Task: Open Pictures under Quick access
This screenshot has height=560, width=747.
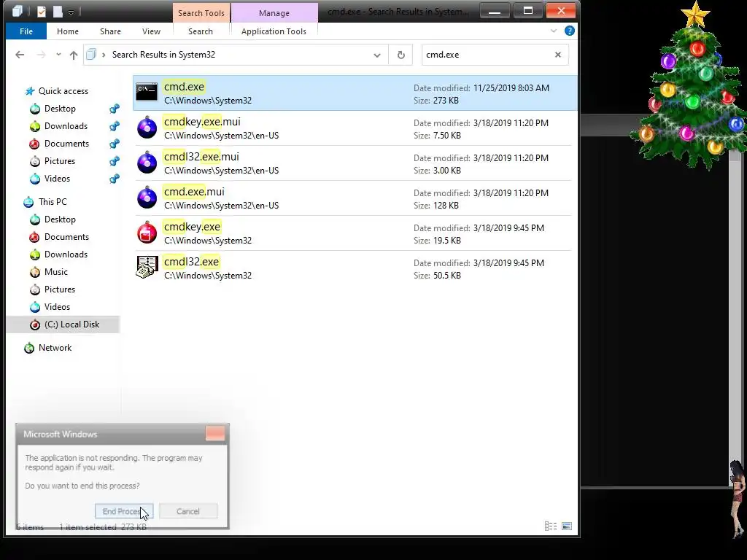Action: 60,161
